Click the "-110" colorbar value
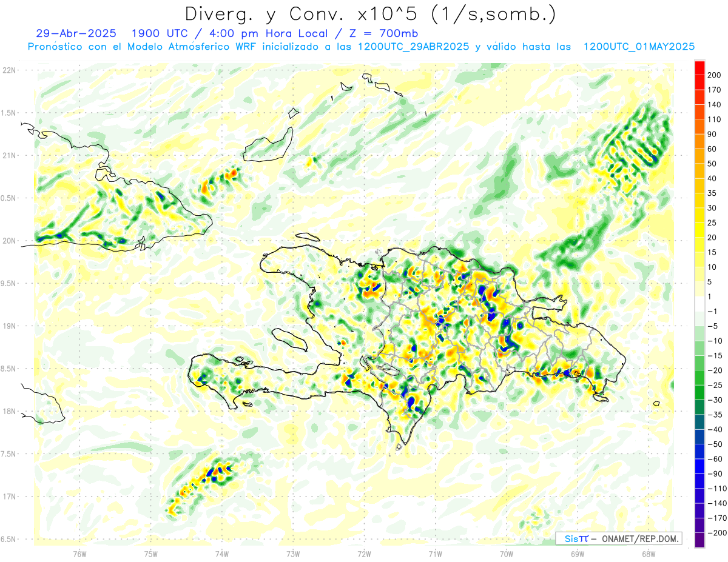 (x=716, y=489)
